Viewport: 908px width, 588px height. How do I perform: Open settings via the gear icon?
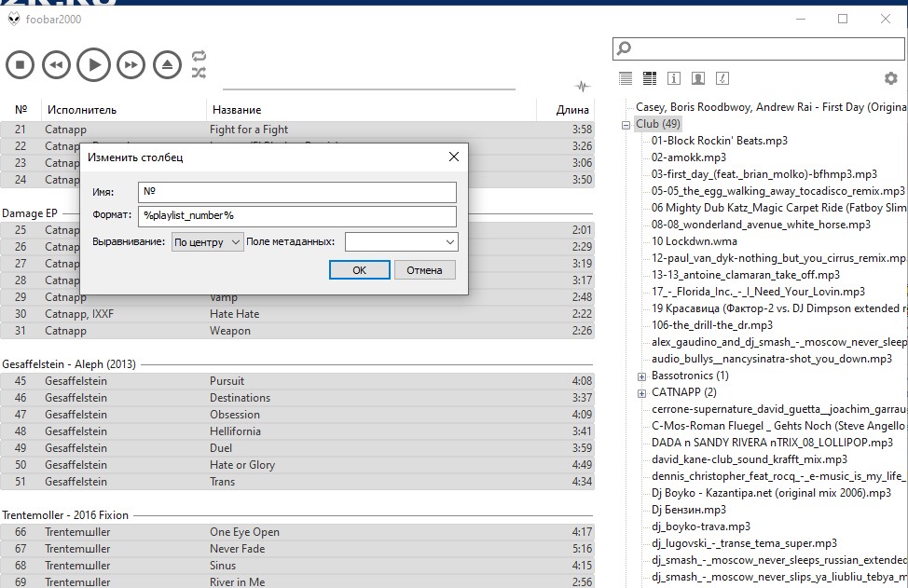(x=890, y=79)
